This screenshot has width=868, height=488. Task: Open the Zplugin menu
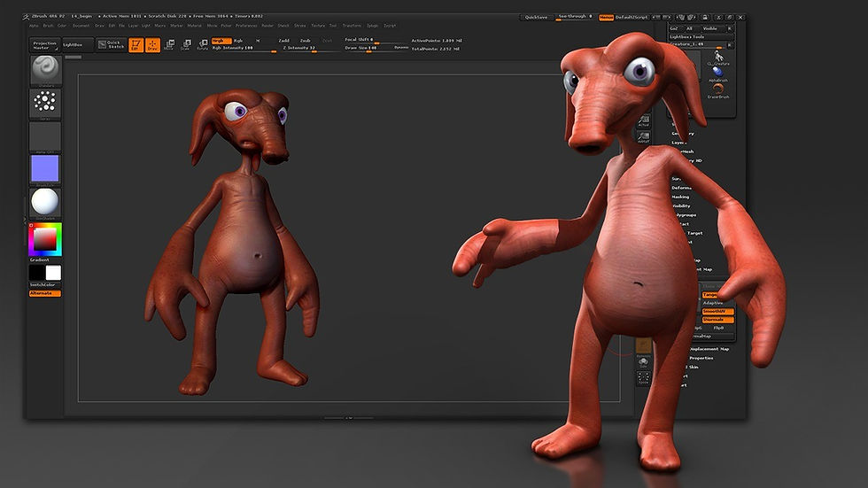[x=373, y=26]
